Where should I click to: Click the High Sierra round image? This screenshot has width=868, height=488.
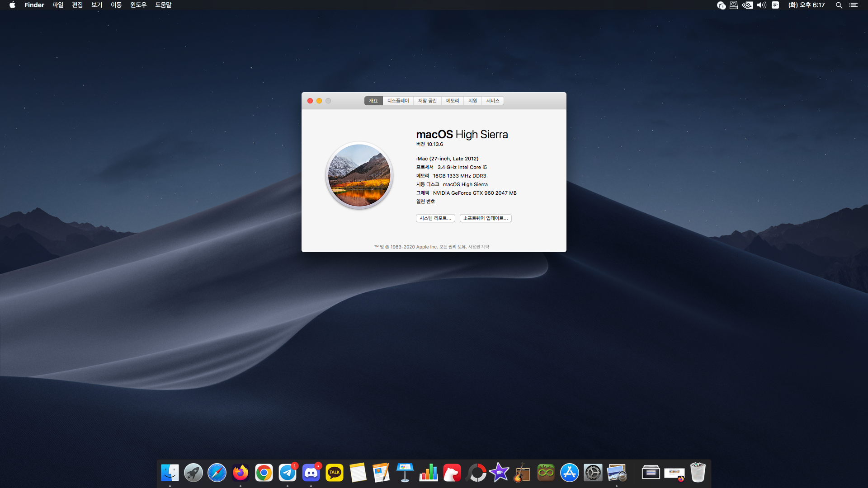coord(359,175)
